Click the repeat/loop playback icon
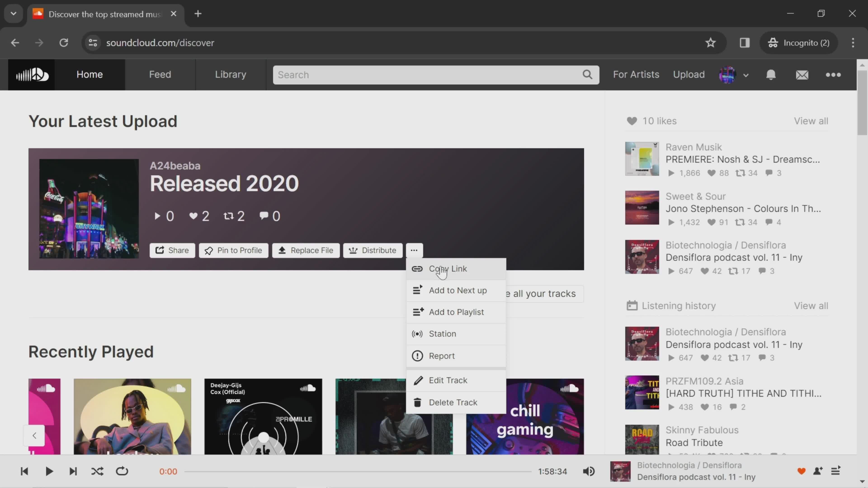 pyautogui.click(x=122, y=471)
